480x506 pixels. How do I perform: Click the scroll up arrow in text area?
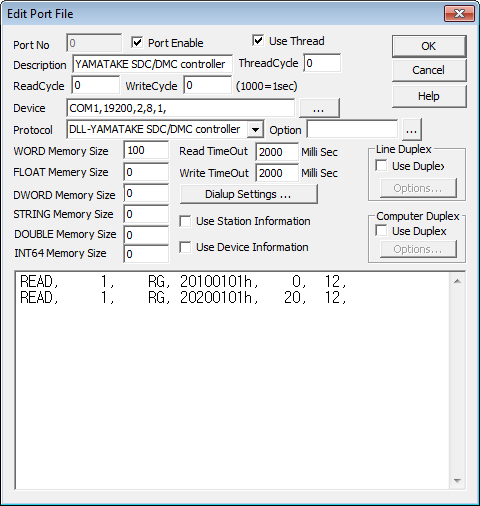[457, 281]
